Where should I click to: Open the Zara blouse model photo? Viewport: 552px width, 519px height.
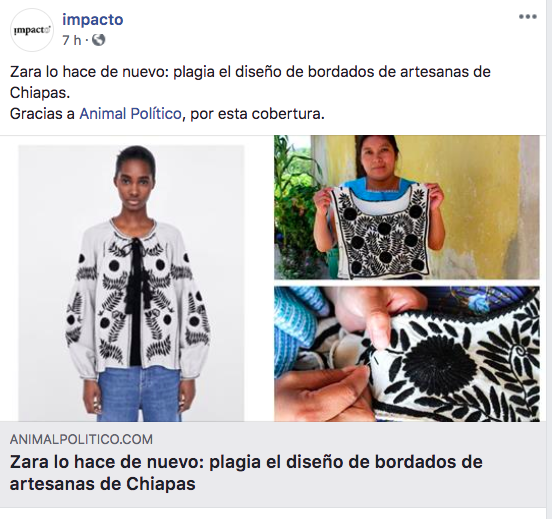131,283
